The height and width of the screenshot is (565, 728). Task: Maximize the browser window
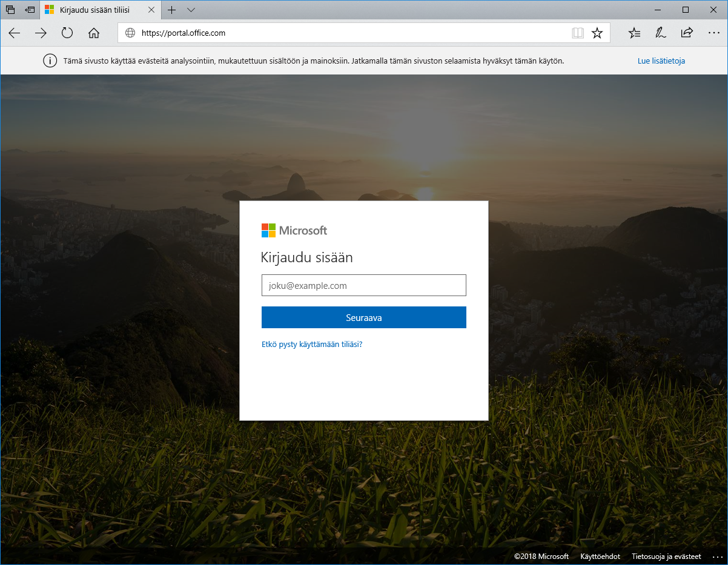point(686,10)
